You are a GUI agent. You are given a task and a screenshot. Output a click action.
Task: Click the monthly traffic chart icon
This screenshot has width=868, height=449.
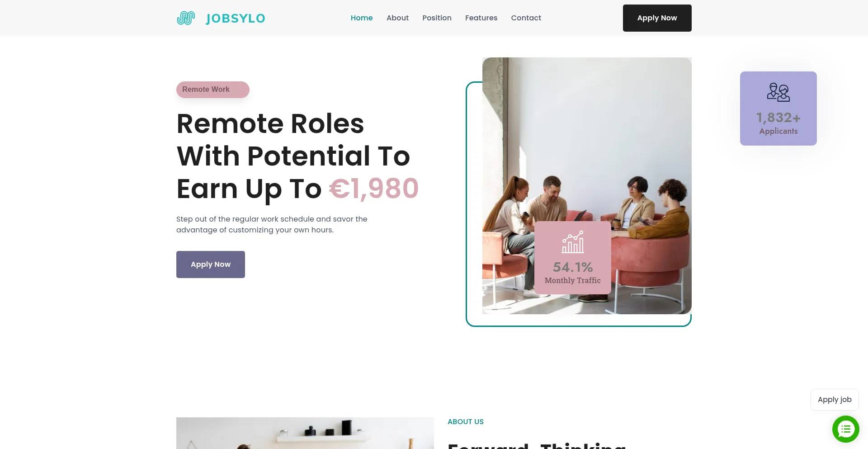[x=573, y=242]
